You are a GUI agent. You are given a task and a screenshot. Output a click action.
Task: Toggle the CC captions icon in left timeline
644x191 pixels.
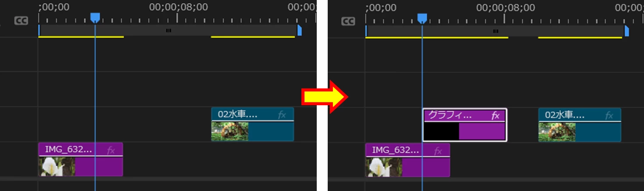tap(21, 21)
